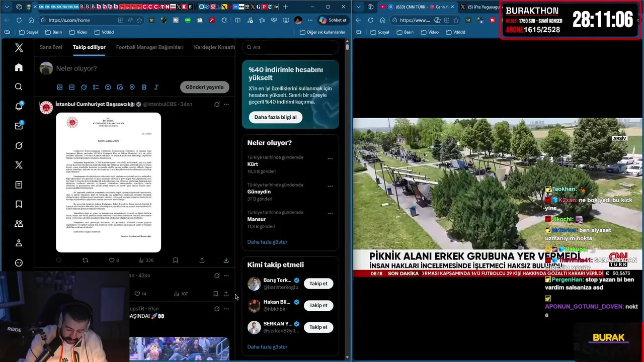Open more options on the 51sn post

pyautogui.click(x=226, y=309)
